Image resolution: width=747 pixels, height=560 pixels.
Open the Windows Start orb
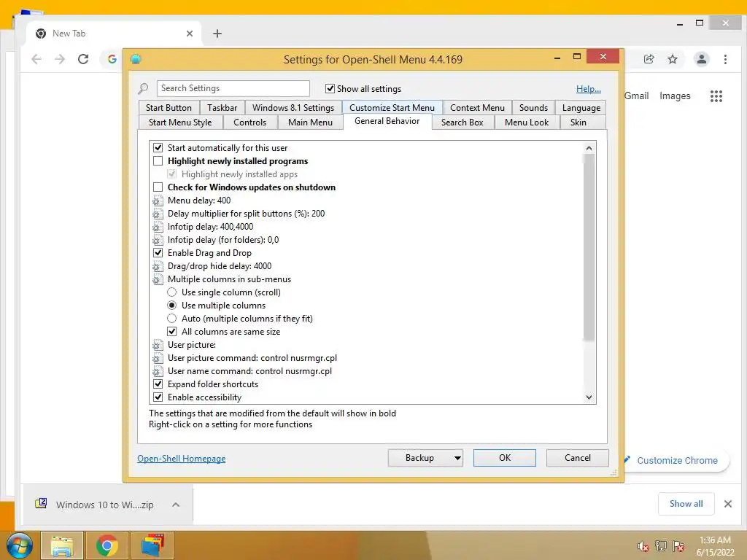(19, 545)
